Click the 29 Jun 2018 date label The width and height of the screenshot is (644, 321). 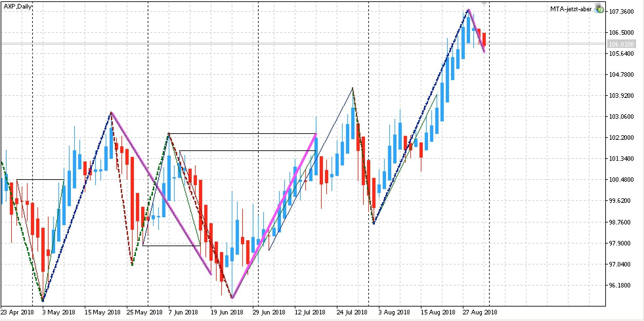tap(269, 312)
